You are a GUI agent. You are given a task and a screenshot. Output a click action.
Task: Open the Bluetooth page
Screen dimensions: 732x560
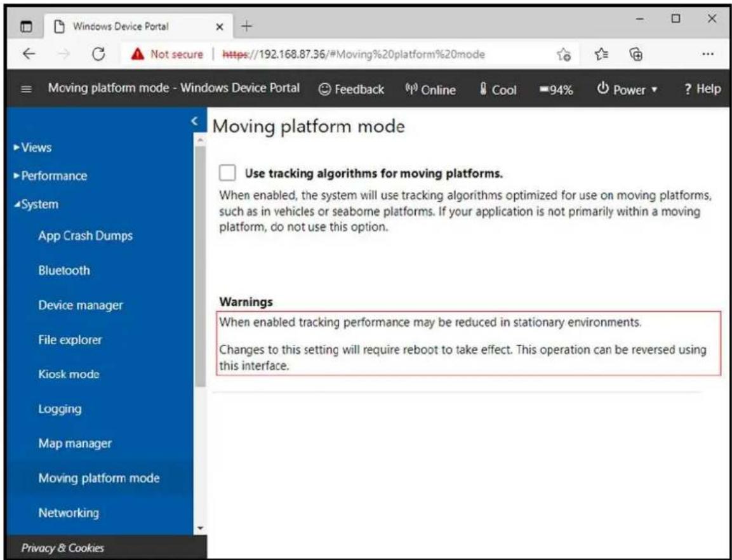64,270
